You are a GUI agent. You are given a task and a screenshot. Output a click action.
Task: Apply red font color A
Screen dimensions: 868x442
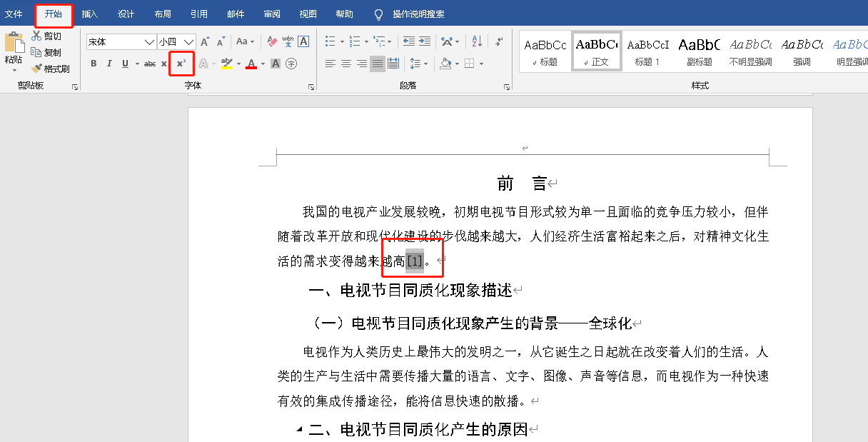251,64
